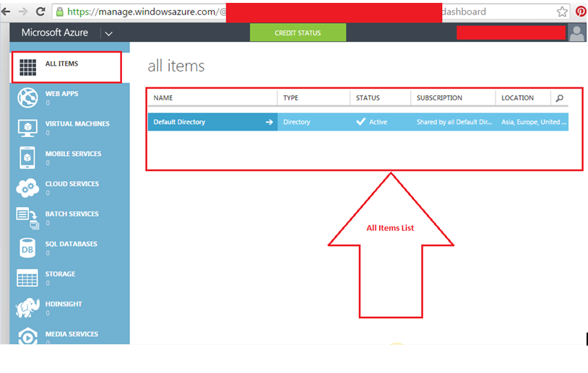
Task: Click the Microsoft Azure logo text
Action: point(55,32)
